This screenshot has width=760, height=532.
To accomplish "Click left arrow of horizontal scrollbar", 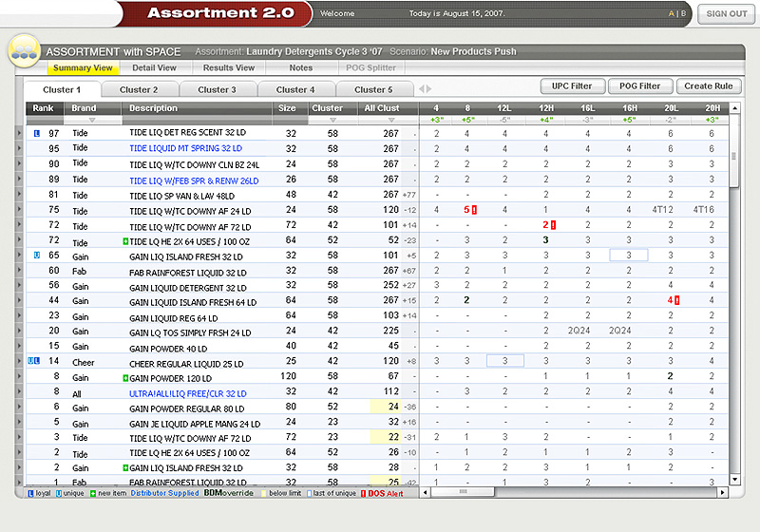I will coord(425,492).
